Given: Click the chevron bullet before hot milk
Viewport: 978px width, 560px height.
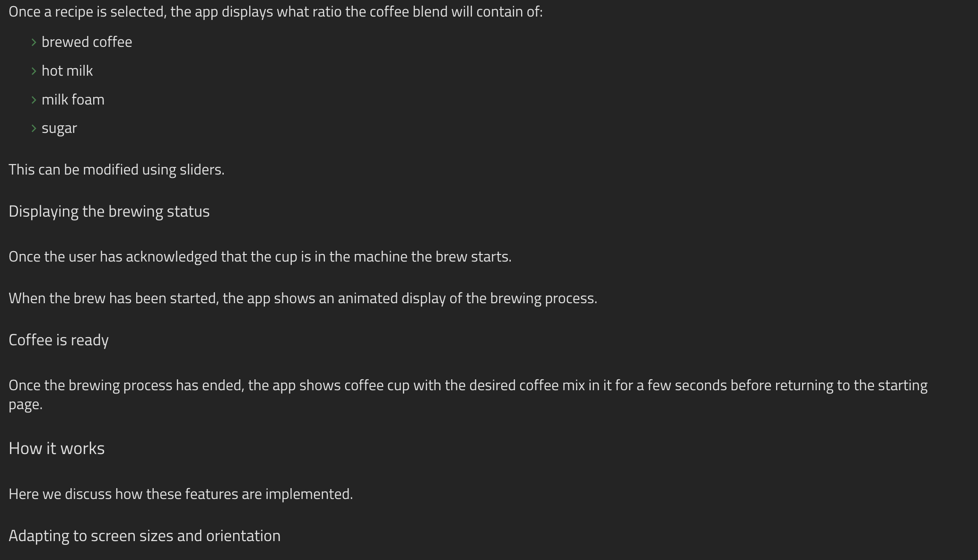Looking at the screenshot, I should (x=34, y=71).
